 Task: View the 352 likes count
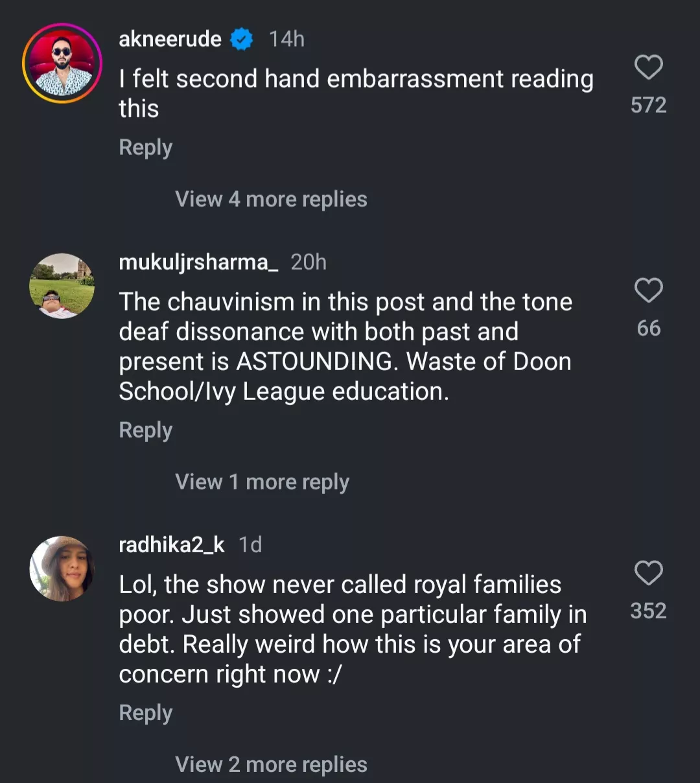[648, 611]
